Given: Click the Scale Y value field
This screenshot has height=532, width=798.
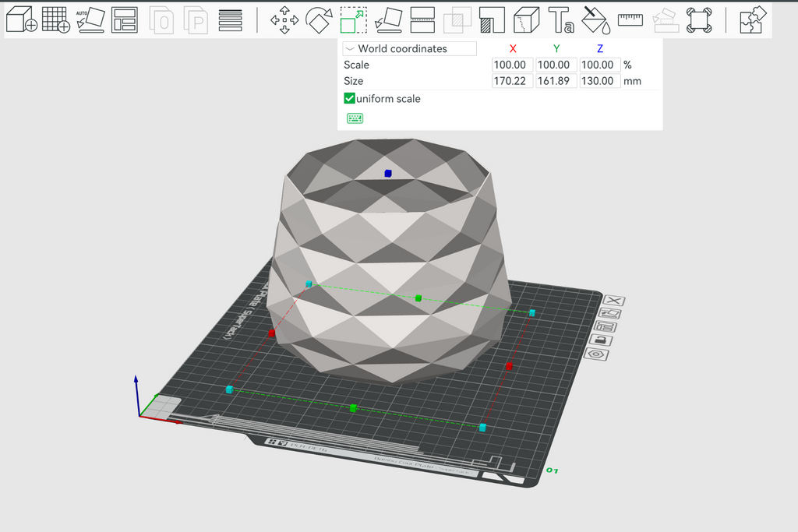Looking at the screenshot, I should tap(556, 65).
